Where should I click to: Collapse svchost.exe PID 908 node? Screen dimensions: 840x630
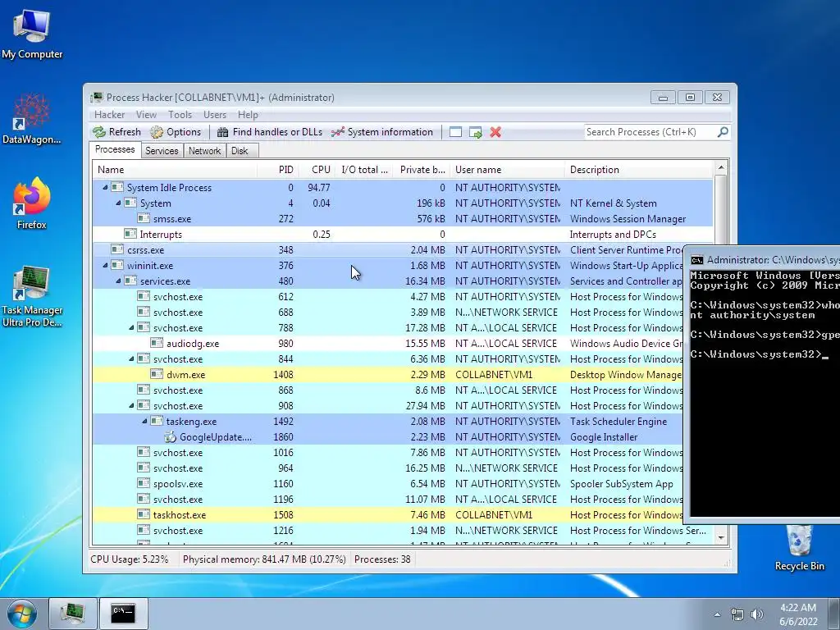pyautogui.click(x=131, y=405)
